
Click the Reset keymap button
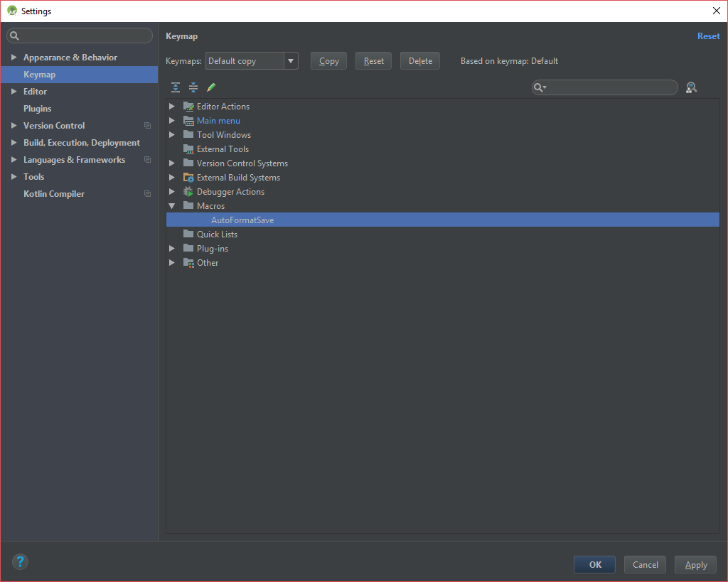[x=373, y=61]
